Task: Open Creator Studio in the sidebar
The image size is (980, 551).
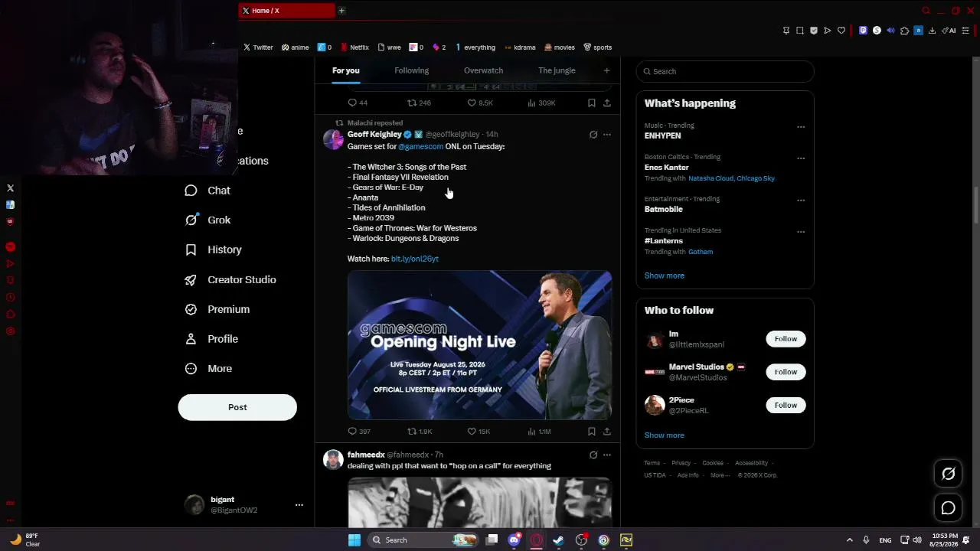Action: [230, 279]
